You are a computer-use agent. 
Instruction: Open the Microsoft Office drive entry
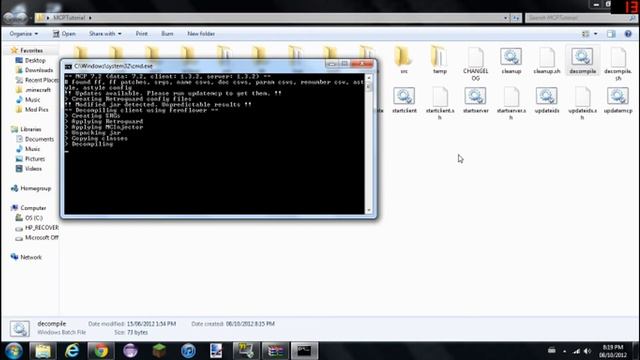coord(37,238)
